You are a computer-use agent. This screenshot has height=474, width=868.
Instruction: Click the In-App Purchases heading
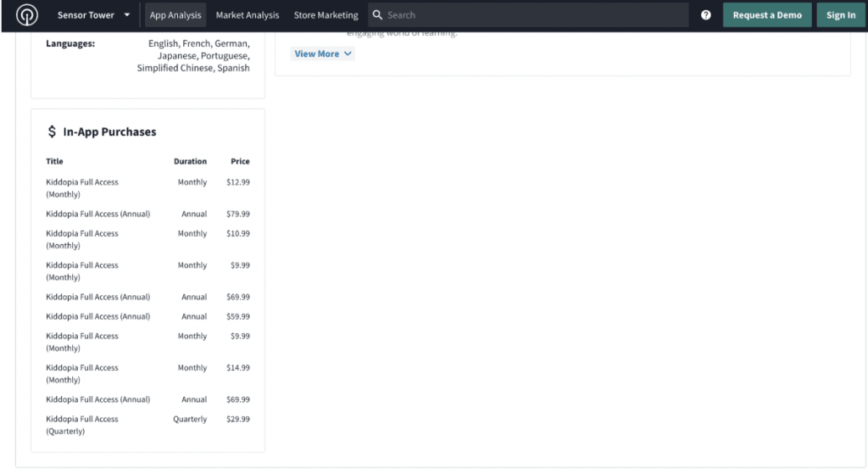[109, 132]
